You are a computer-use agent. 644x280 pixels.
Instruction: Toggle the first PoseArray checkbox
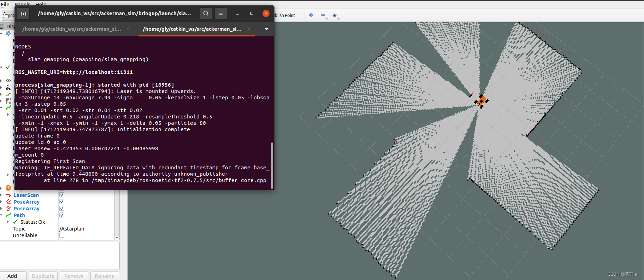[62, 202]
